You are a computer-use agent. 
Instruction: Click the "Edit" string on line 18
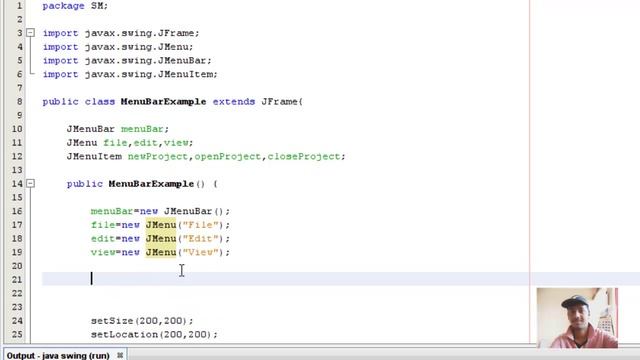[200, 238]
